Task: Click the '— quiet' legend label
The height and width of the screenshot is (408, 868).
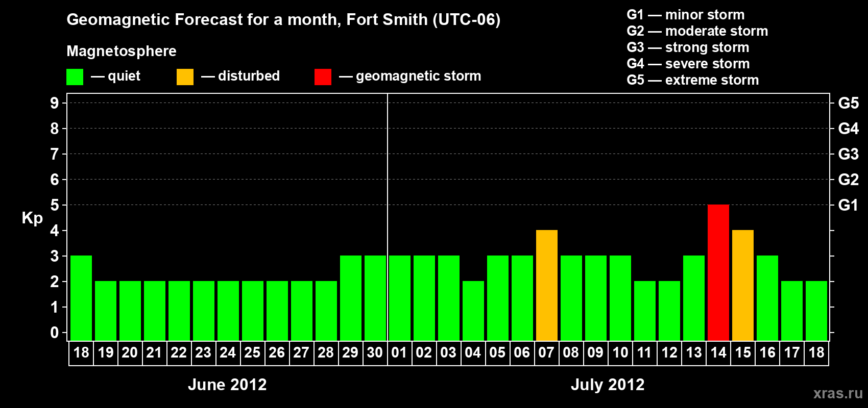Action: click(x=115, y=76)
